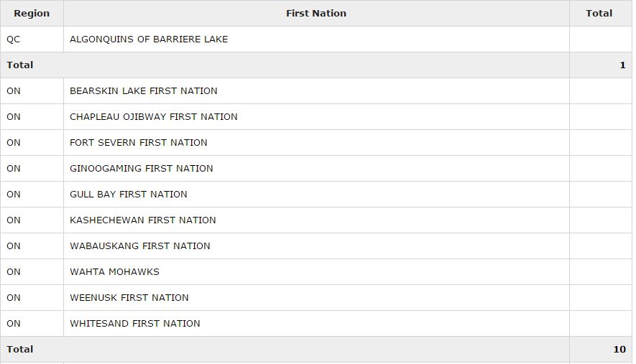The width and height of the screenshot is (636, 364).
Task: Click Wabauskang First Nation entry
Action: (x=140, y=246)
